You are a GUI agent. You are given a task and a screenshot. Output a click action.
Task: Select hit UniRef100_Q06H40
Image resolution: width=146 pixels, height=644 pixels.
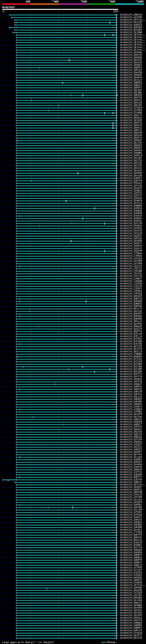click(131, 218)
